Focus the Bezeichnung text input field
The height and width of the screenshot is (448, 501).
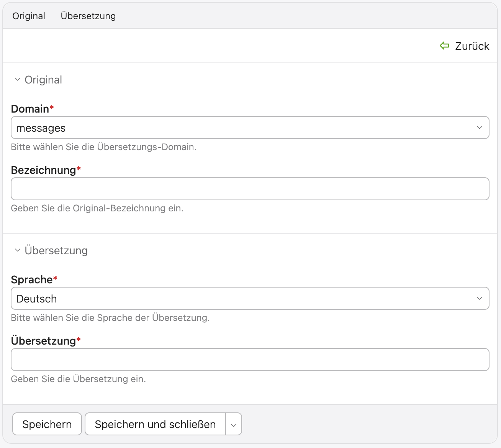click(x=250, y=189)
